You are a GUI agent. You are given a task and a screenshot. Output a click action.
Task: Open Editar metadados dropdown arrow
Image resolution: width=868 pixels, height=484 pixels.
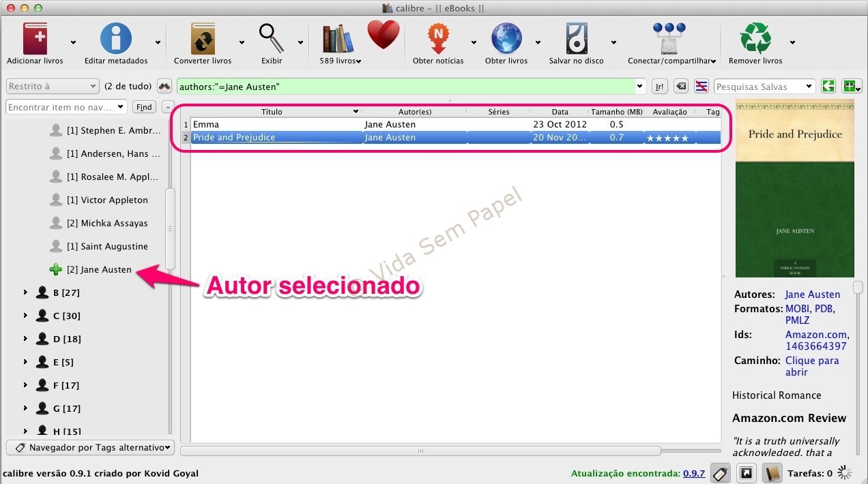click(158, 42)
